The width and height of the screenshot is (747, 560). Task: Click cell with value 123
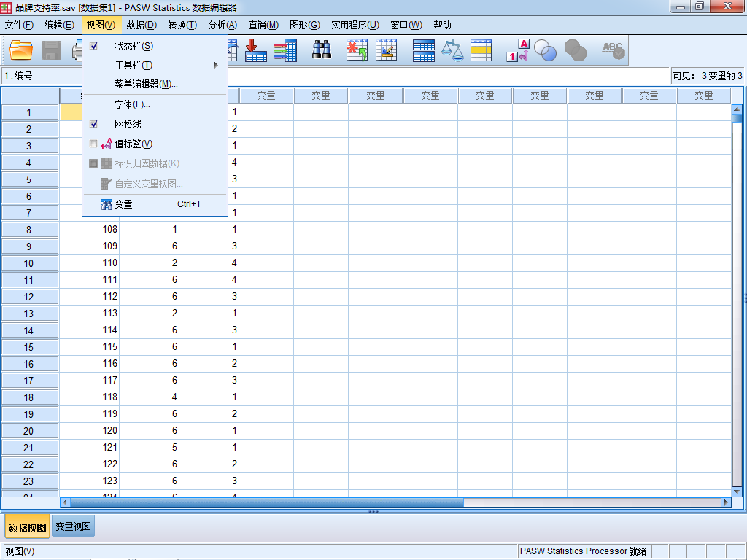(x=90, y=481)
